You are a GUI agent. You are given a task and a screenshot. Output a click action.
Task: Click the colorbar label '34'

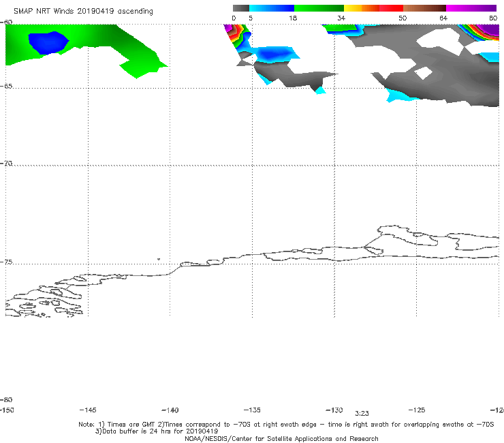(341, 18)
